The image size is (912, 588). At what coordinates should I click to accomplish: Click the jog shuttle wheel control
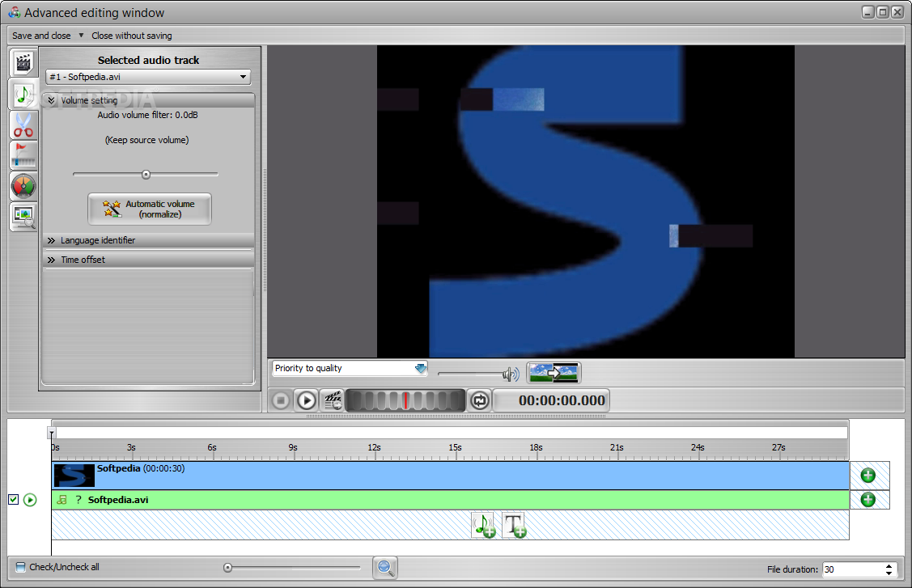click(x=405, y=400)
